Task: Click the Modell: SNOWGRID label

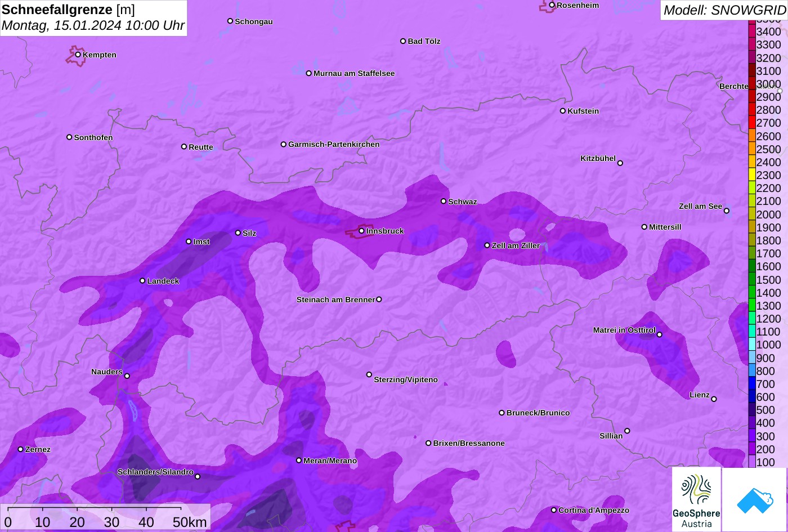Action: pyautogui.click(x=724, y=10)
